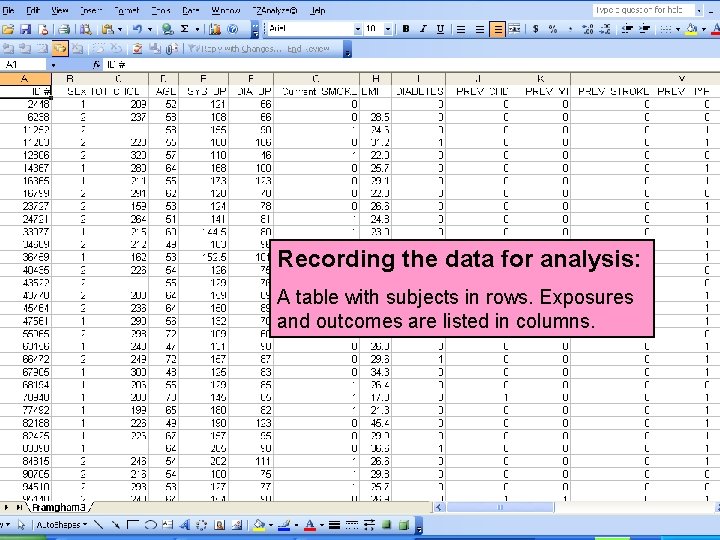Image resolution: width=720 pixels, height=540 pixels.
Task: Select the Rectangle drawing tool
Action: pyautogui.click(x=133, y=524)
